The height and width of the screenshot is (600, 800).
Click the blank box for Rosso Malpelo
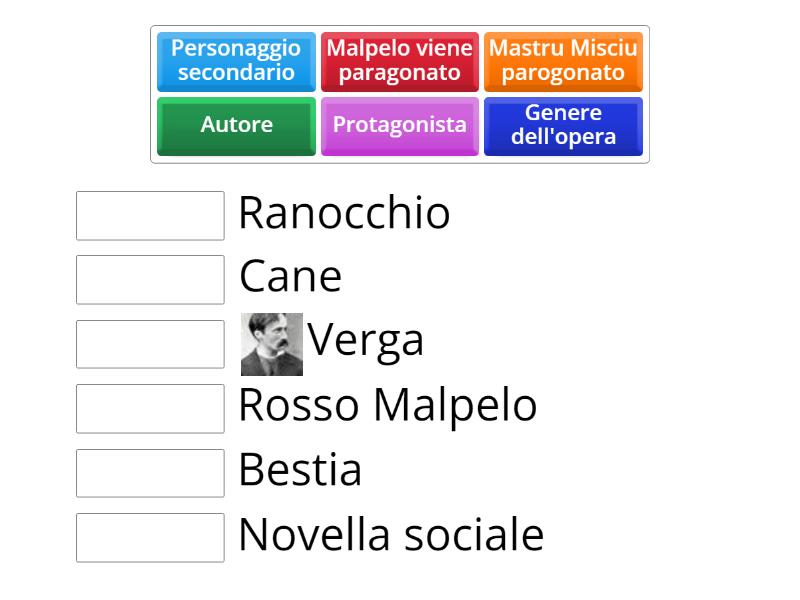[x=149, y=409]
